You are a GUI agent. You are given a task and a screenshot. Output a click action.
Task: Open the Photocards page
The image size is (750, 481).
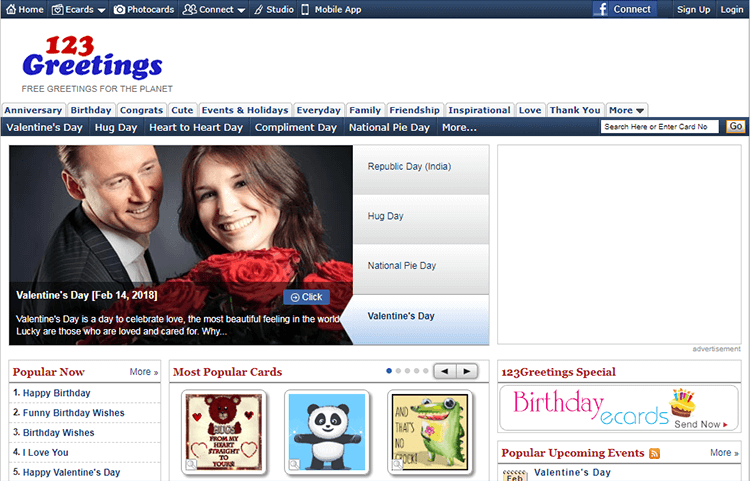point(144,10)
